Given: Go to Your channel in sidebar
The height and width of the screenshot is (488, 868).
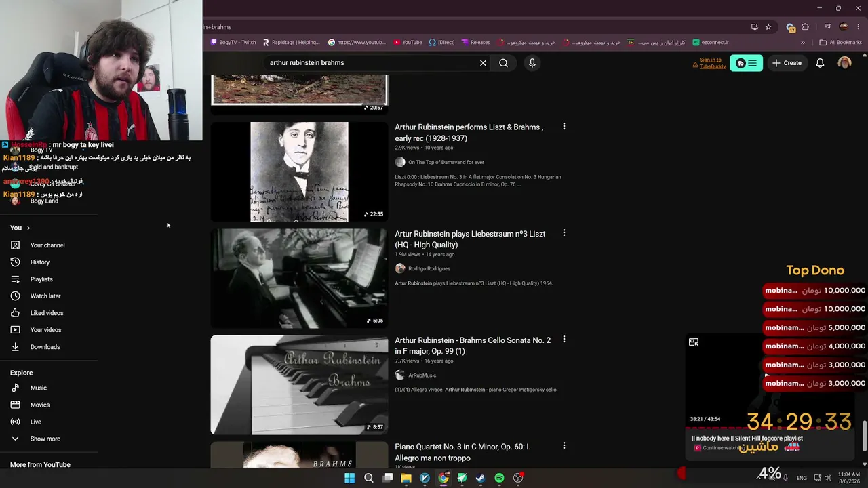Looking at the screenshot, I should (47, 245).
